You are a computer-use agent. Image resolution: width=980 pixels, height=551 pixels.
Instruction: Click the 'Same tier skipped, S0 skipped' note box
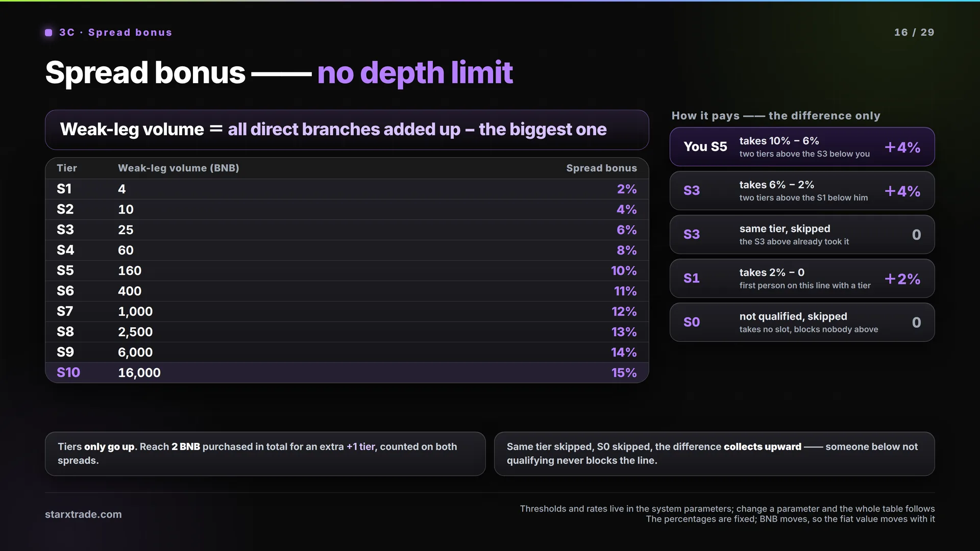(x=715, y=454)
